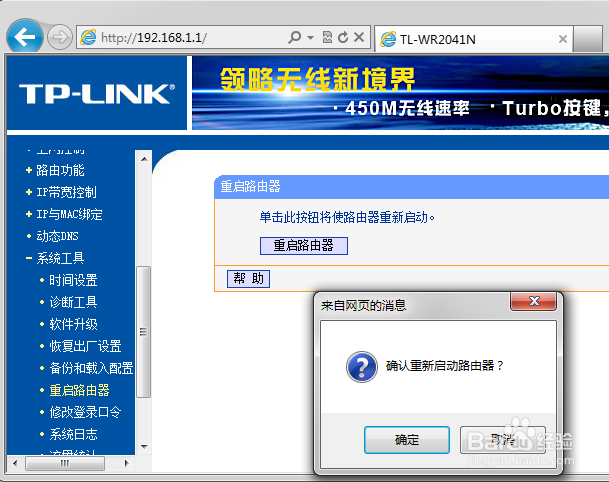Click the Refresh icon in address bar
Screen dimensions: 609x482
pos(343,38)
